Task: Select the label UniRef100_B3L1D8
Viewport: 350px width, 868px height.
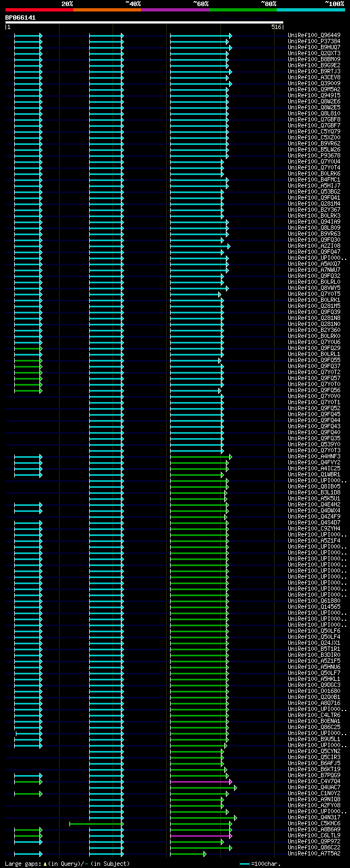Action: [314, 493]
